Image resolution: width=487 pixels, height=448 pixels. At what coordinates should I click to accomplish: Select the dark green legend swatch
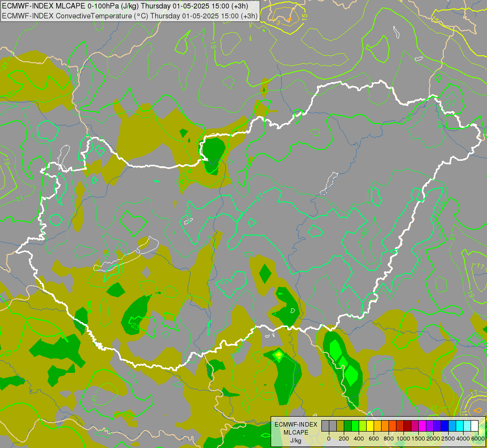[x=348, y=426]
